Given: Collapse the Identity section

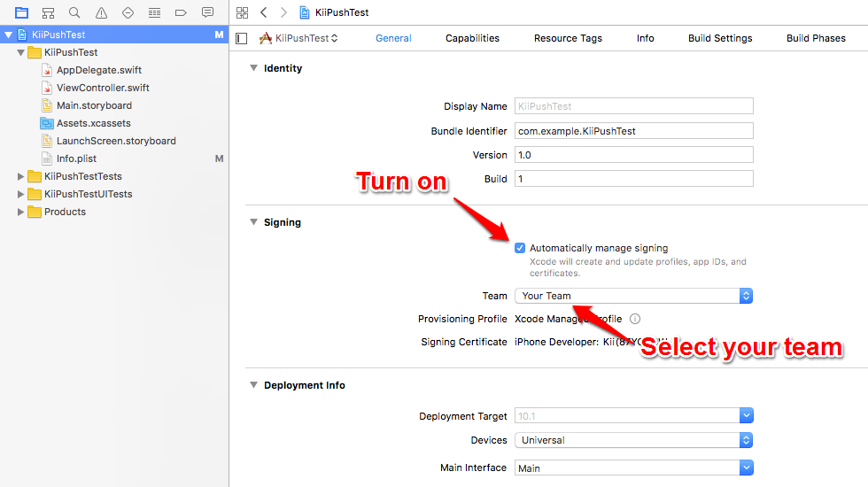Looking at the screenshot, I should tap(253, 68).
